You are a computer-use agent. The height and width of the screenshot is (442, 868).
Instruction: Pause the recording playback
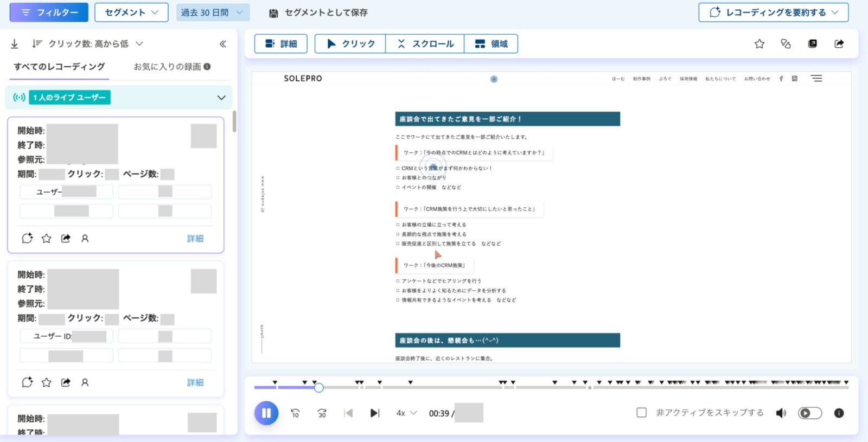(266, 413)
